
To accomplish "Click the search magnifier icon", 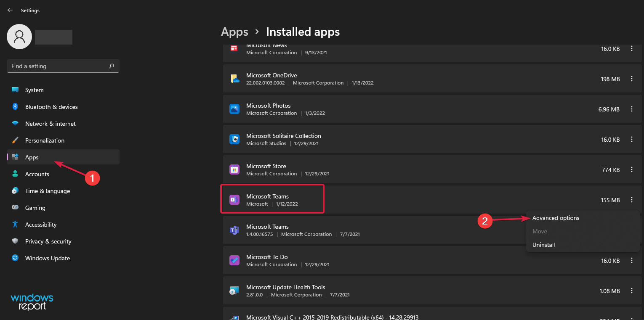I will [x=112, y=66].
